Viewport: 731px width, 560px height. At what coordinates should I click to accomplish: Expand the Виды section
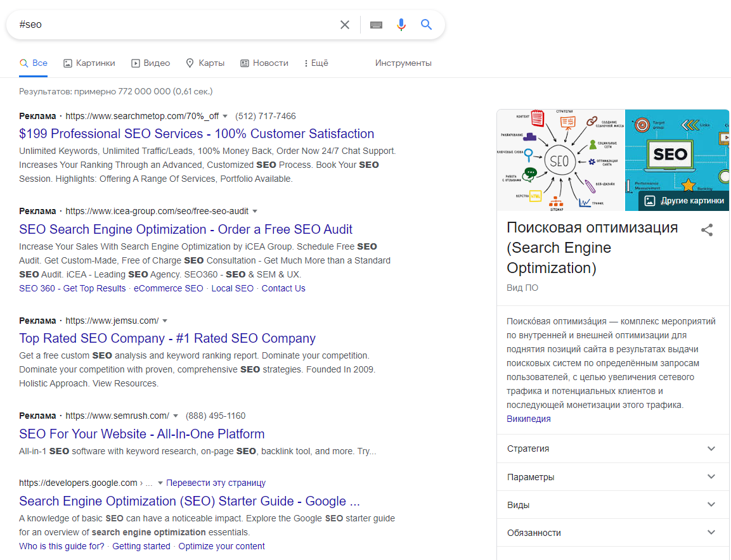612,505
